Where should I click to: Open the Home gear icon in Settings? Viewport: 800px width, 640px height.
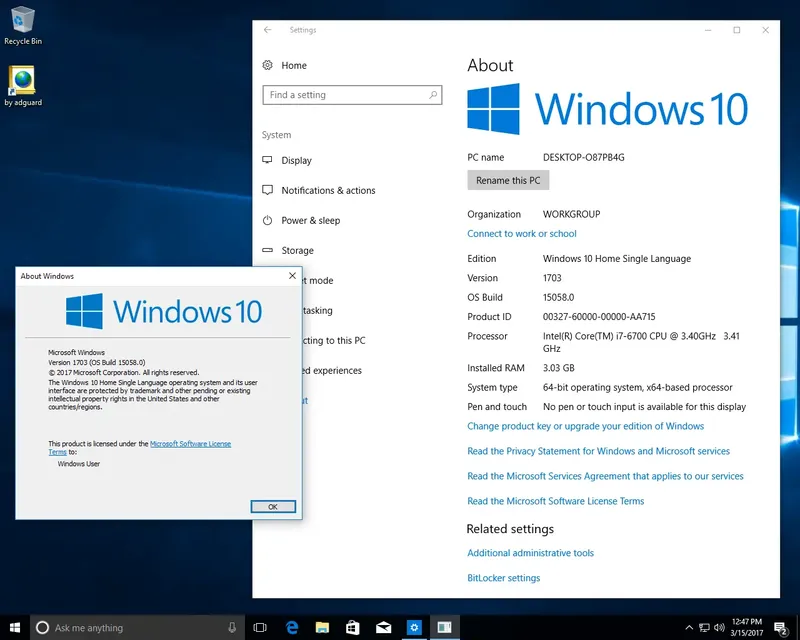[268, 65]
